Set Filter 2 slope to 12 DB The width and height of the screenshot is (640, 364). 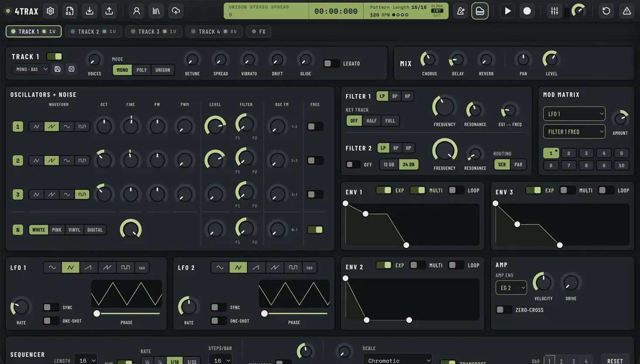[388, 165]
